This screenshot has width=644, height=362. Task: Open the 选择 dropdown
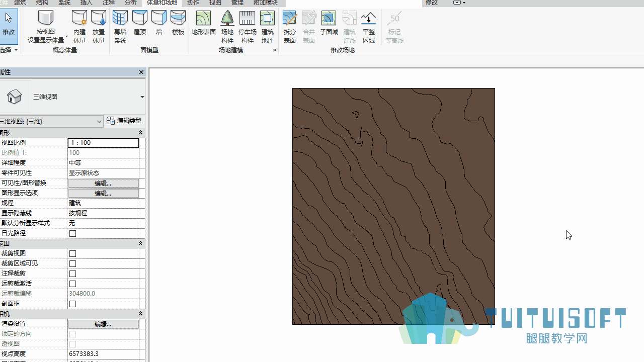pyautogui.click(x=9, y=50)
